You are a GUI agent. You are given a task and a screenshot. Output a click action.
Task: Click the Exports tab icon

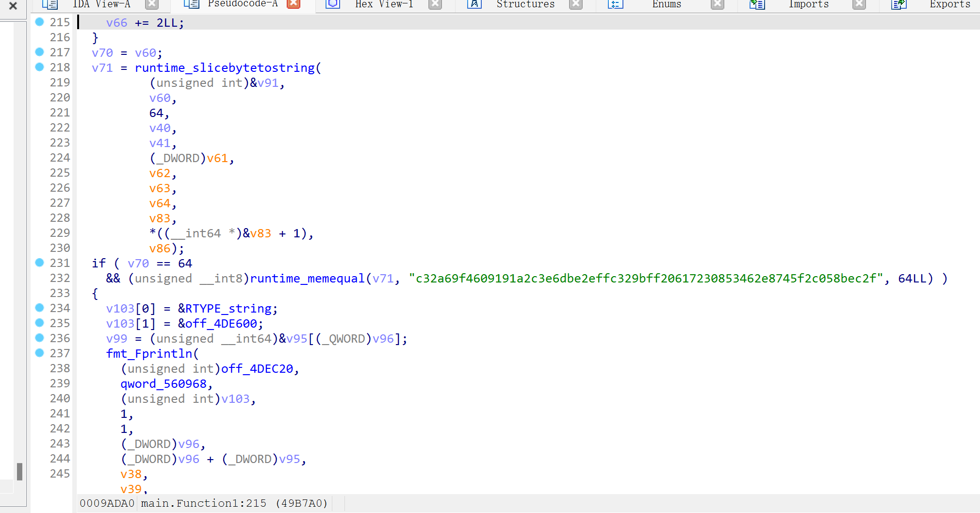(898, 4)
